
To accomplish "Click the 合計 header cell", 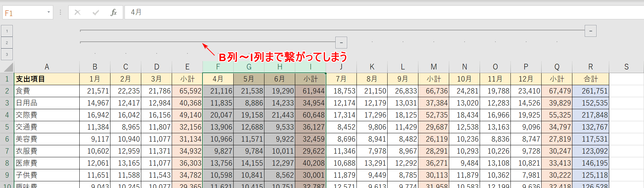I will (x=590, y=79).
